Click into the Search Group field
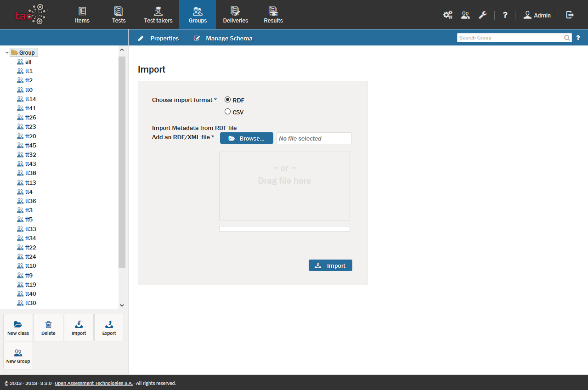Screen dimensions: 588x390 tap(510, 38)
